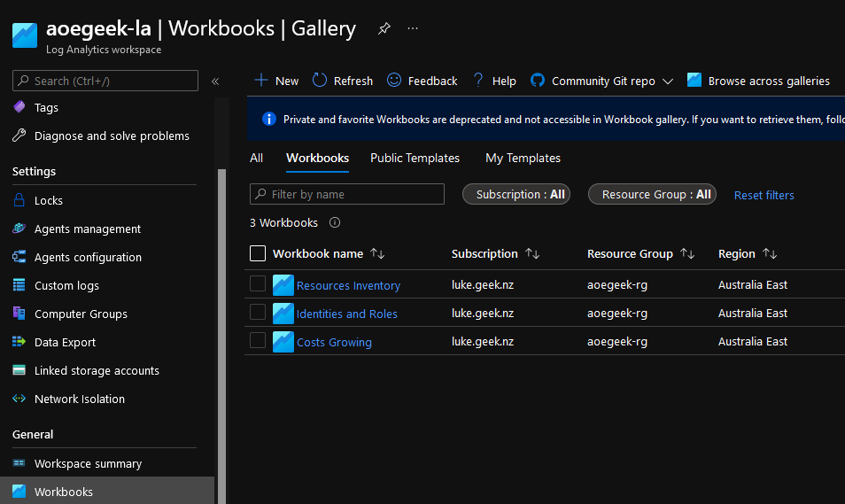
Task: Click the sidebar vertical scrollbar thumb
Action: [221, 337]
